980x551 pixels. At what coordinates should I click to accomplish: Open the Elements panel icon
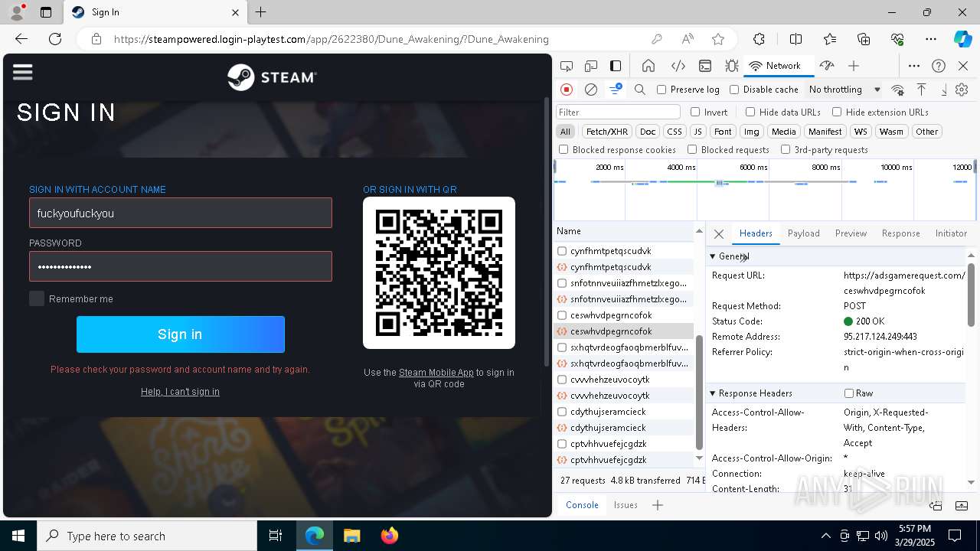point(678,66)
